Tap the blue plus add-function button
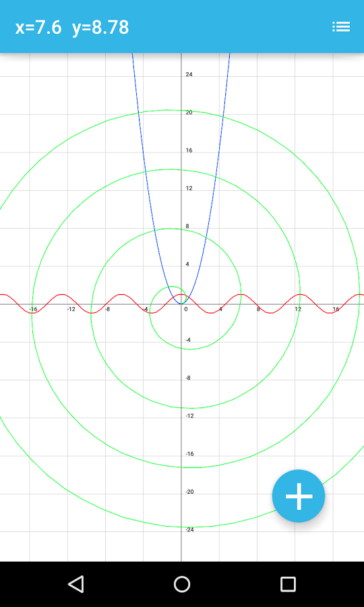 click(x=299, y=496)
